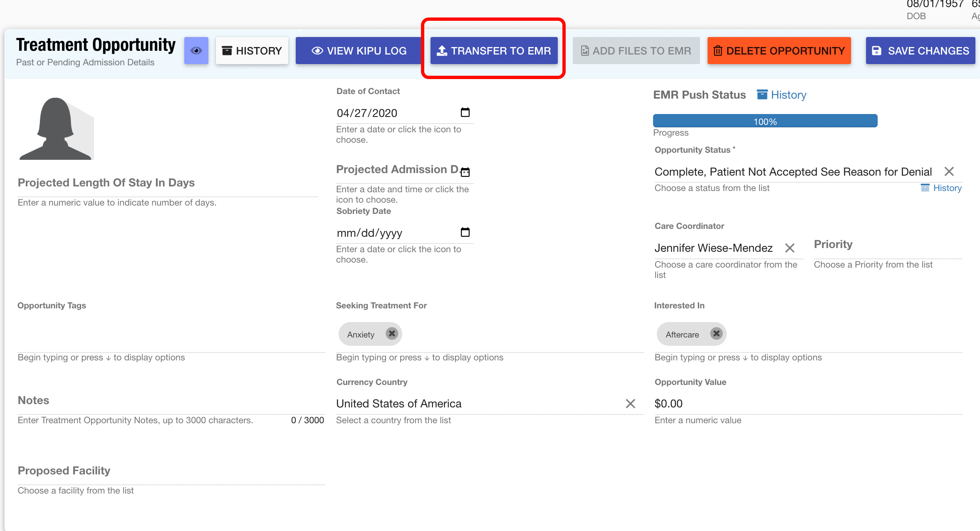Open the calendar picker for Date of Contact
Image resolution: width=980 pixels, height=531 pixels.
[x=465, y=112]
